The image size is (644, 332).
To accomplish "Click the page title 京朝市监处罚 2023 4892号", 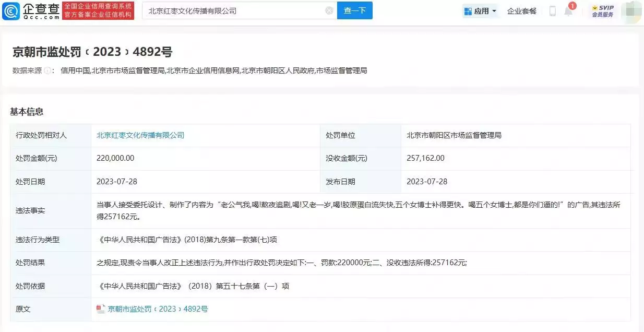I will coord(92,52).
